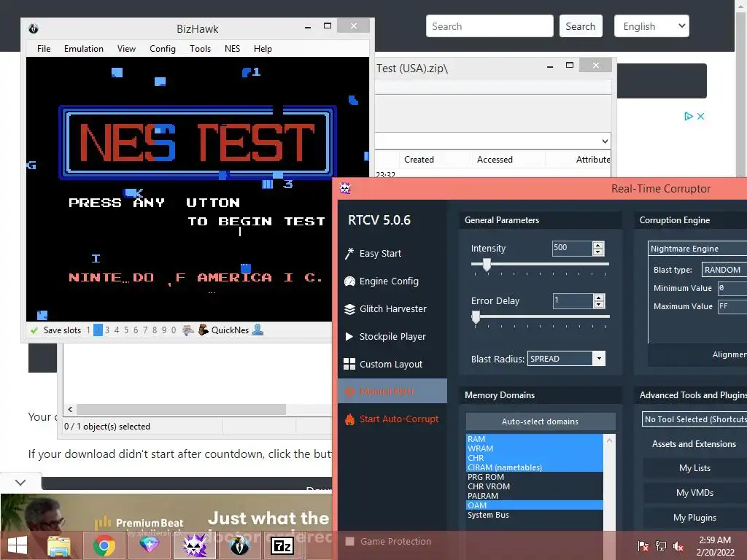
Task: Select PRG ROM memory domain
Action: click(534, 477)
